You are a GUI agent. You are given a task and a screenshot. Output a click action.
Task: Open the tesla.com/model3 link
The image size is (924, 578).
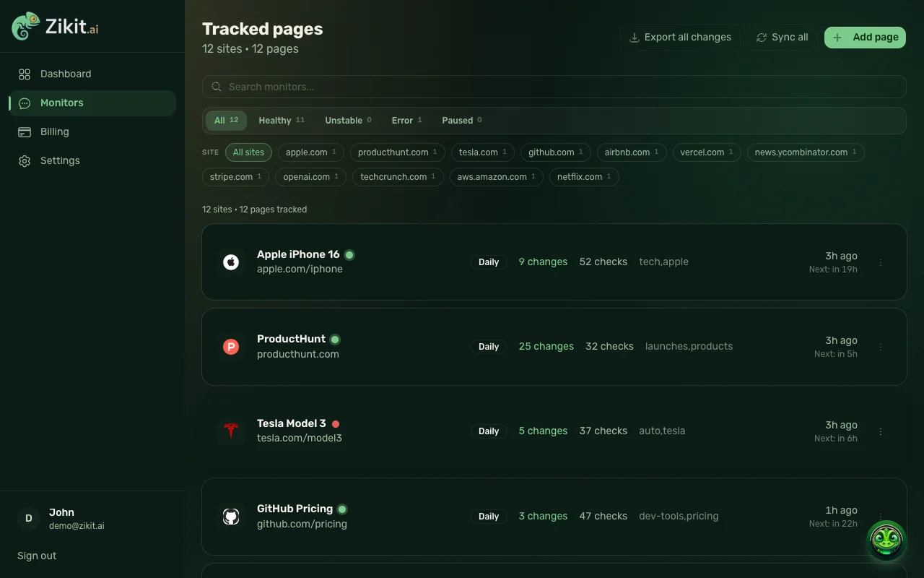point(300,438)
